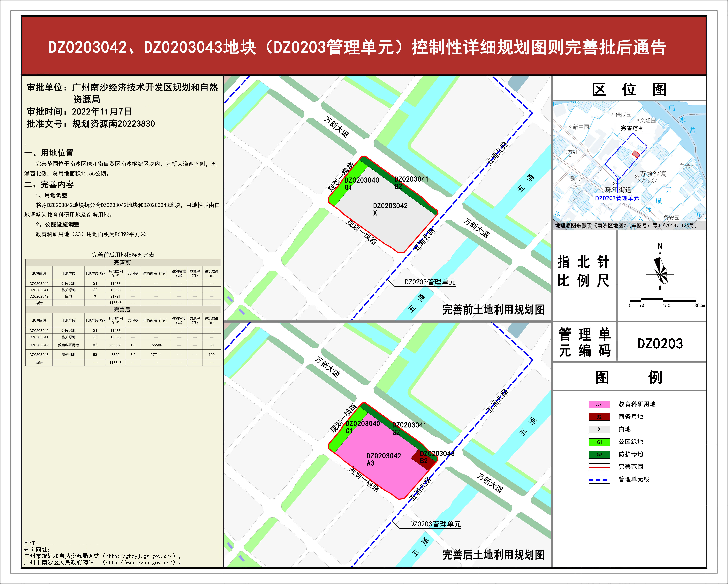Click the 27711 building area cell

156,355
